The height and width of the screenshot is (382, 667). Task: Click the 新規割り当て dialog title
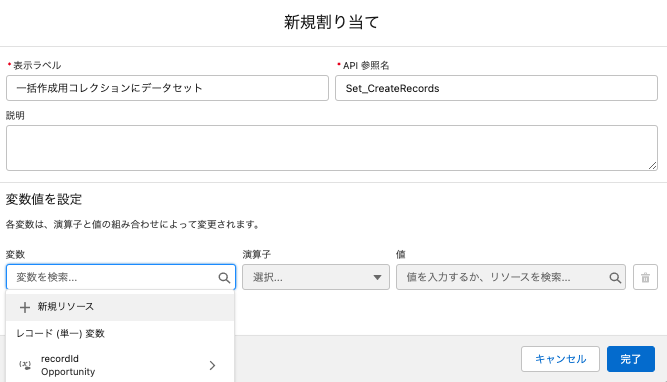tap(331, 22)
